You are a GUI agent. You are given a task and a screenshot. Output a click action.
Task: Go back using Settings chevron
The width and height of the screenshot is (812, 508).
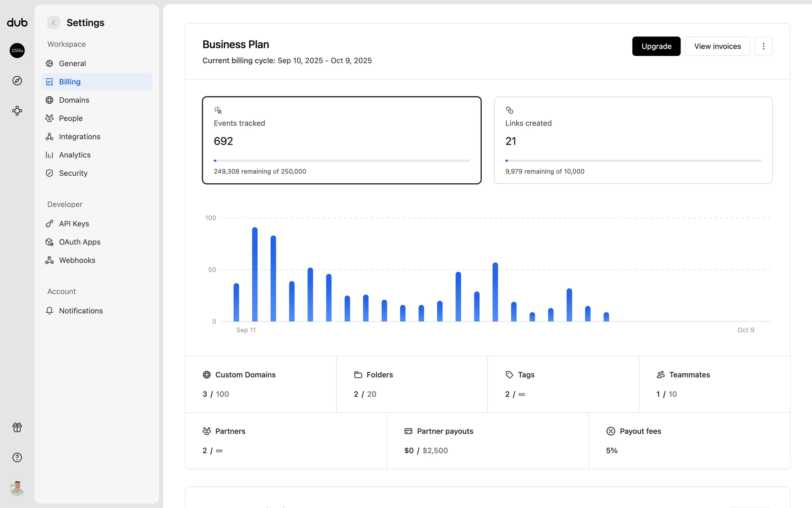click(53, 22)
